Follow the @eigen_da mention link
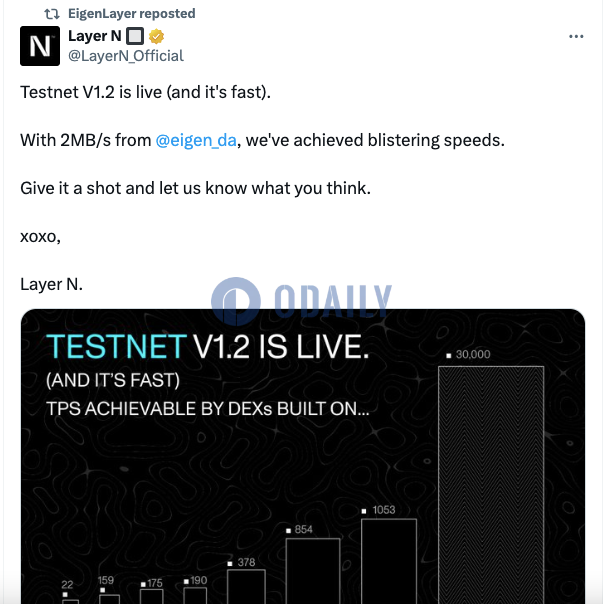The image size is (603, 604). tap(196, 140)
